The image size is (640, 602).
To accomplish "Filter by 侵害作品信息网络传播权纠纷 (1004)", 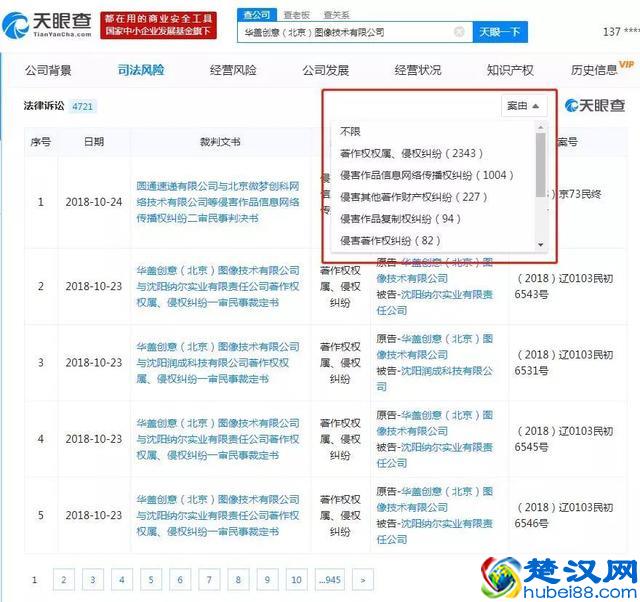I will pyautogui.click(x=427, y=175).
